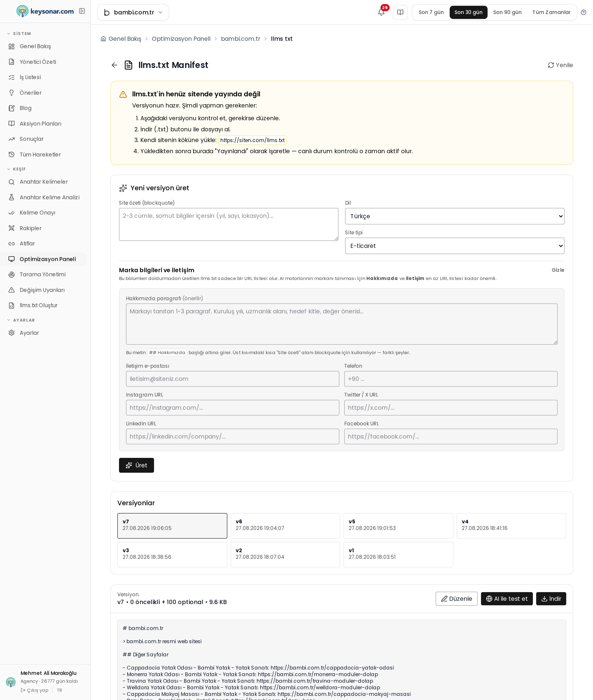Select version v3 card

[x=172, y=555]
